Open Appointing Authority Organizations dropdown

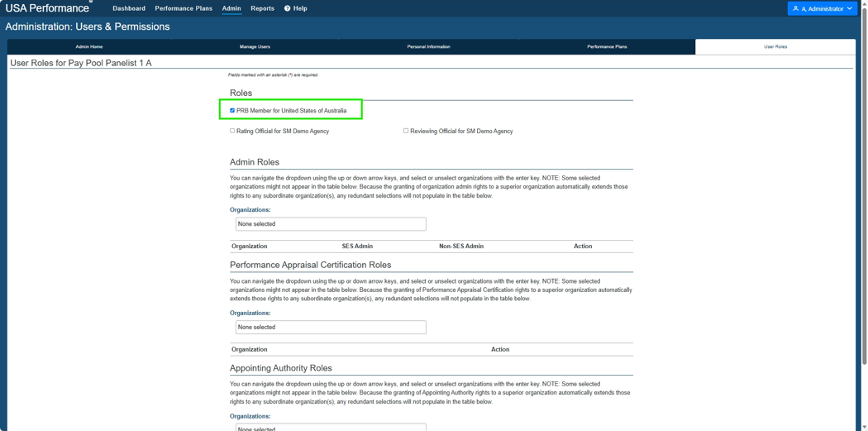331,427
